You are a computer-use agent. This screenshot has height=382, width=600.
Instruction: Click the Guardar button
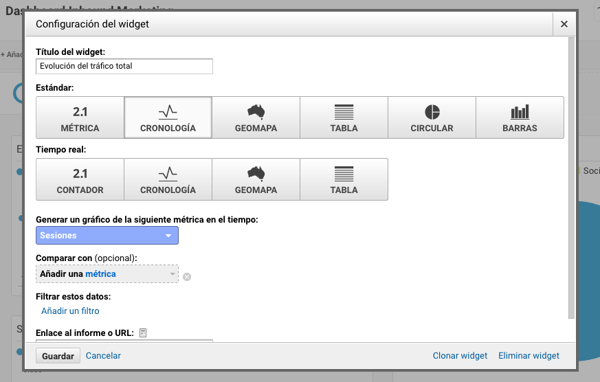pyautogui.click(x=58, y=356)
